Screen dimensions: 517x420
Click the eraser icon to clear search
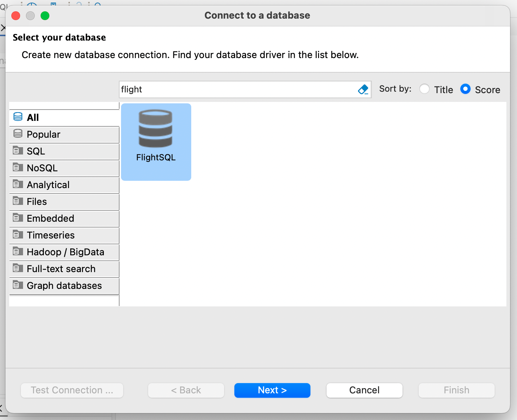363,89
